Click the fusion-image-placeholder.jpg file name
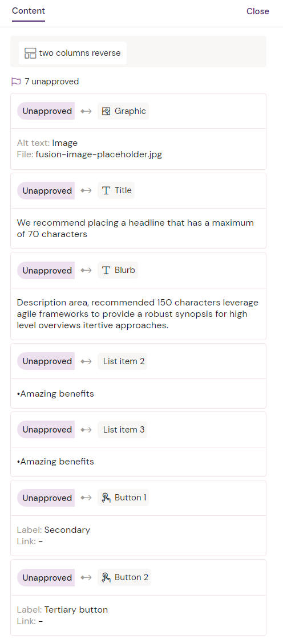The width and height of the screenshot is (283, 644). [x=99, y=154]
